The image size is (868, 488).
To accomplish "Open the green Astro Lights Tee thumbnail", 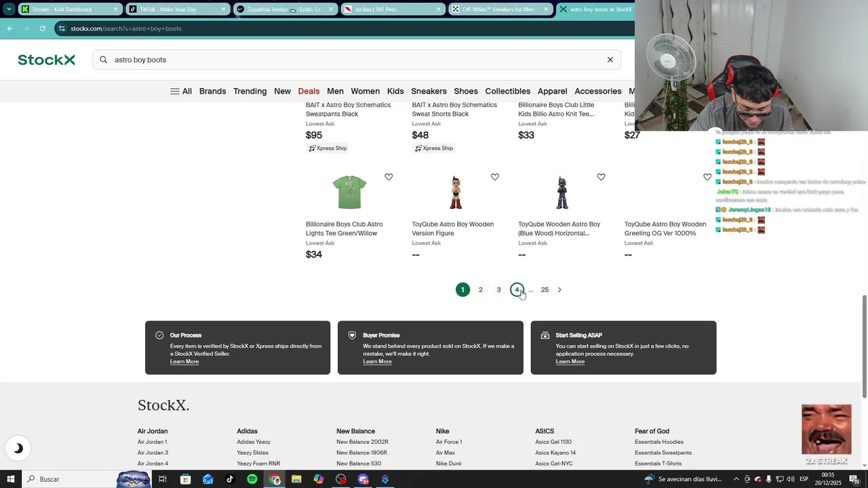I will pos(350,192).
